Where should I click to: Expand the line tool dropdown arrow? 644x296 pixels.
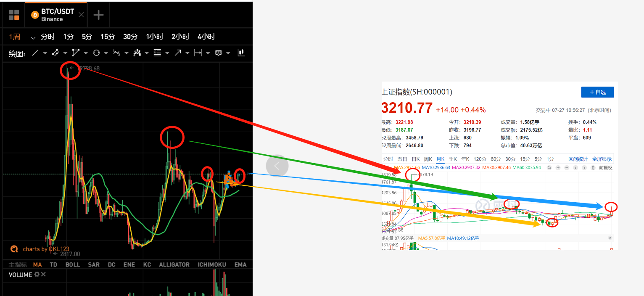click(45, 53)
